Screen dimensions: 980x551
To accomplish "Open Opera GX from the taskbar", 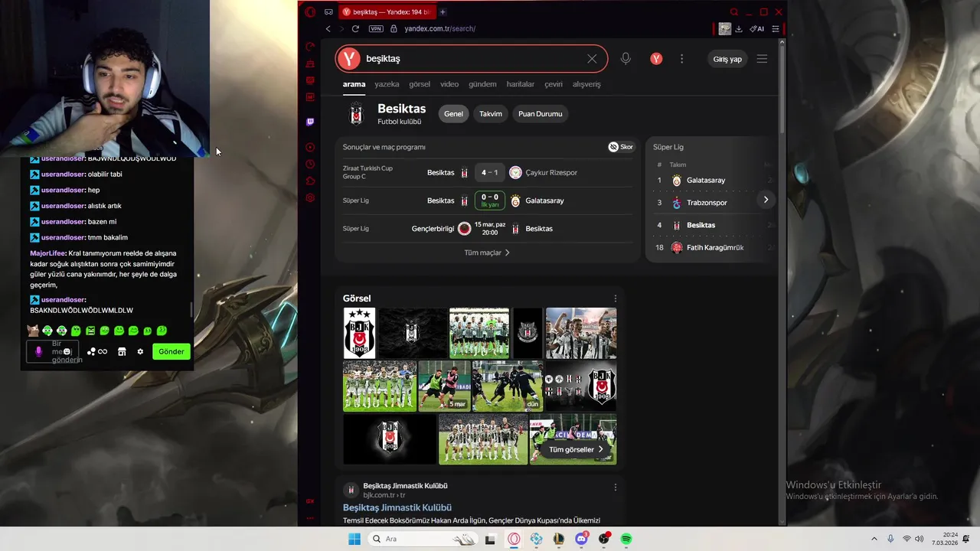I will (x=514, y=539).
